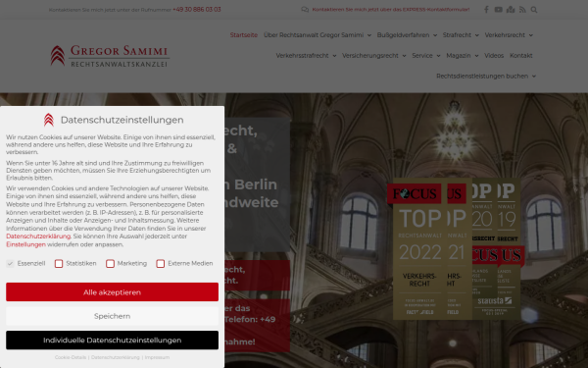Image resolution: width=588 pixels, height=368 pixels.
Task: Open the Datenschutzerklärung footer link
Action: pyautogui.click(x=116, y=357)
